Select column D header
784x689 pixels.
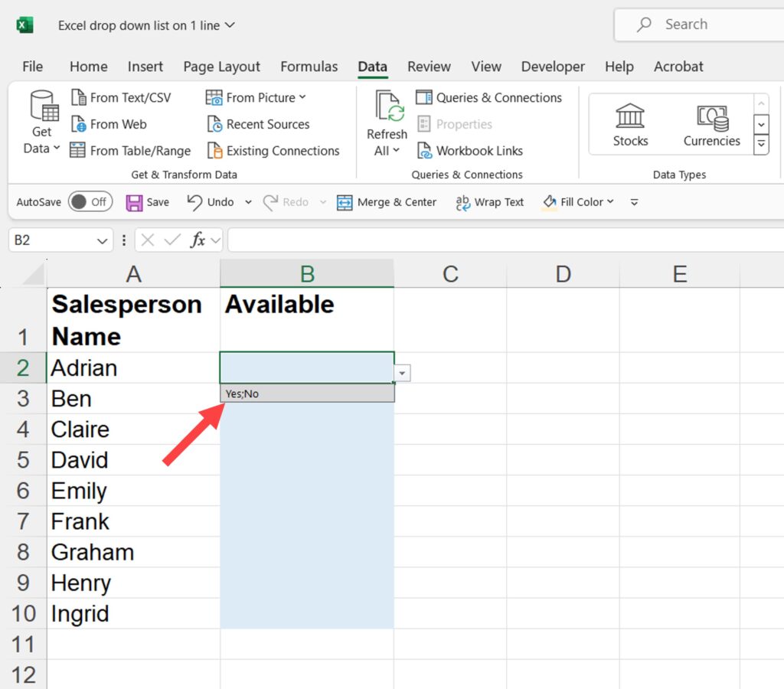pos(563,274)
